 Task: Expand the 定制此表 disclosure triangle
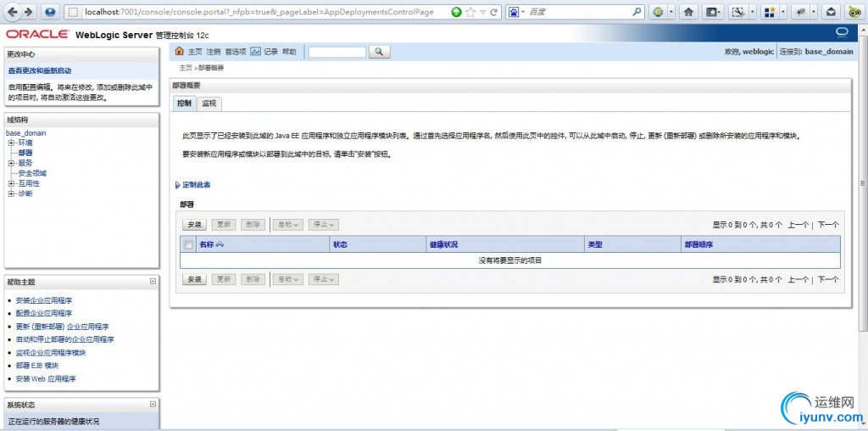coord(178,185)
